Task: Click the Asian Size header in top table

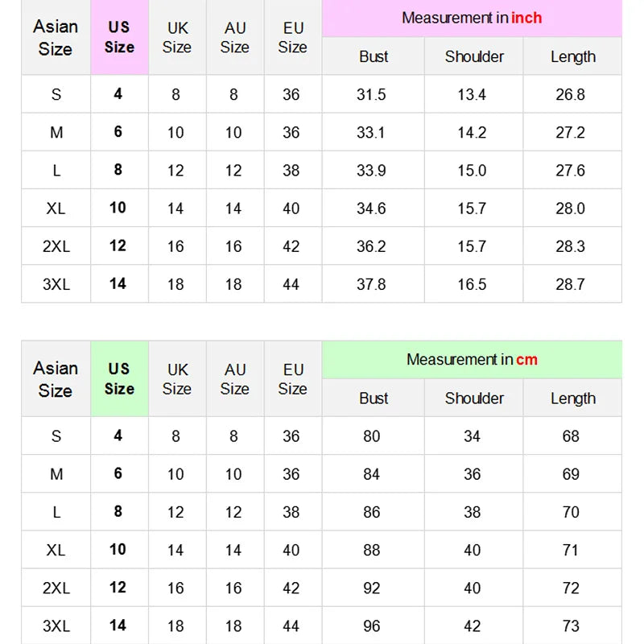Action: (56, 37)
